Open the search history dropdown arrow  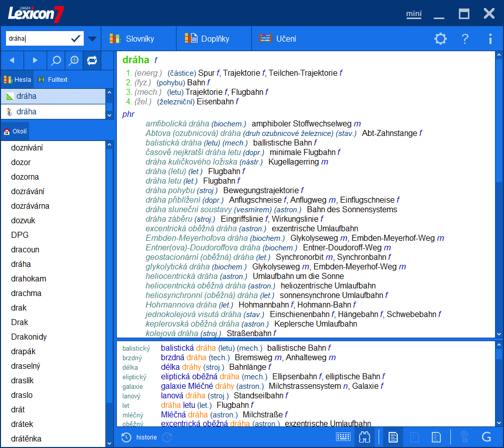(92, 38)
